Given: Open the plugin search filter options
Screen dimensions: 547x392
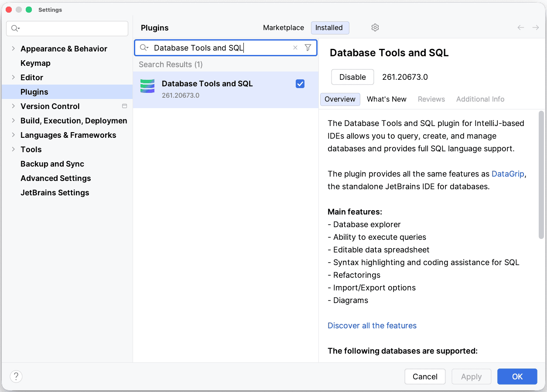Looking at the screenshot, I should (308, 48).
